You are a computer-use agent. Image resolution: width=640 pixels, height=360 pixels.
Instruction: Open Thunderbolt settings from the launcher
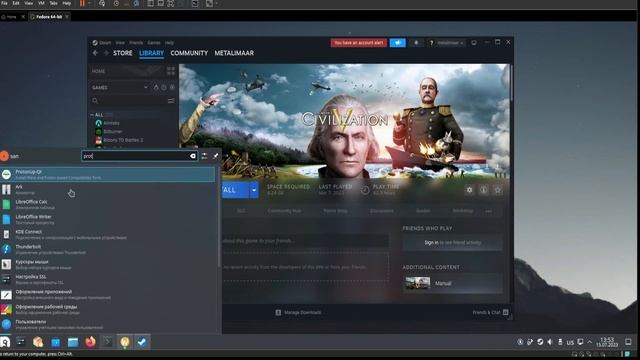pos(108,249)
